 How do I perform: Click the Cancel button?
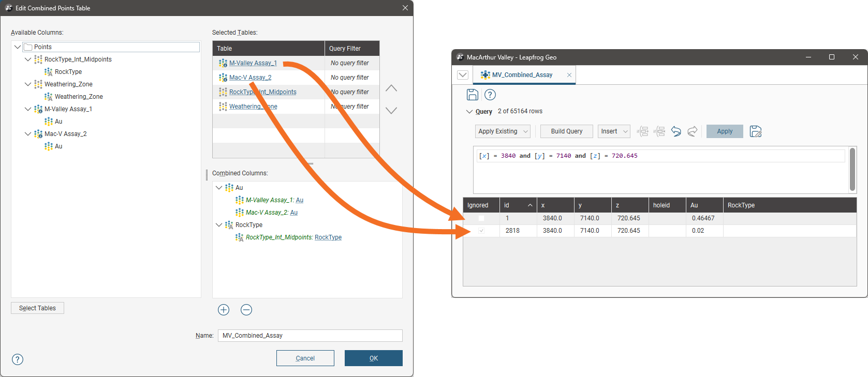(305, 358)
